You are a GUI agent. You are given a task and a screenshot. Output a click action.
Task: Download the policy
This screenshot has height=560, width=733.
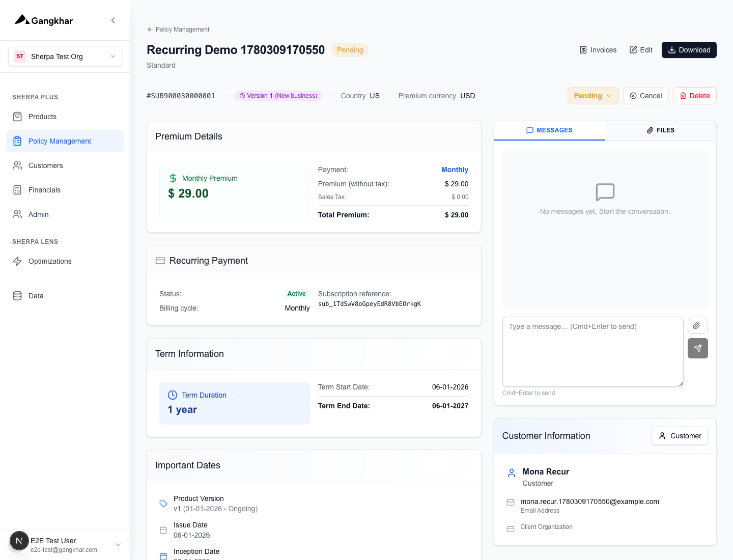(689, 50)
